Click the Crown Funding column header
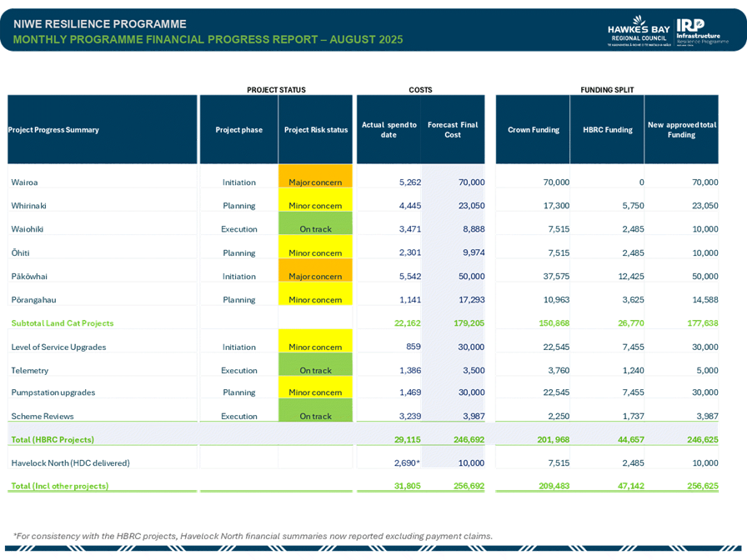Screen dimensions: 747x560 point(533,130)
